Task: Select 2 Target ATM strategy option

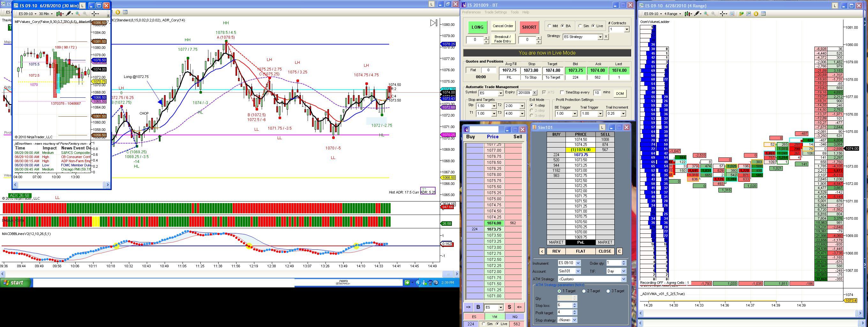Action: point(584,291)
